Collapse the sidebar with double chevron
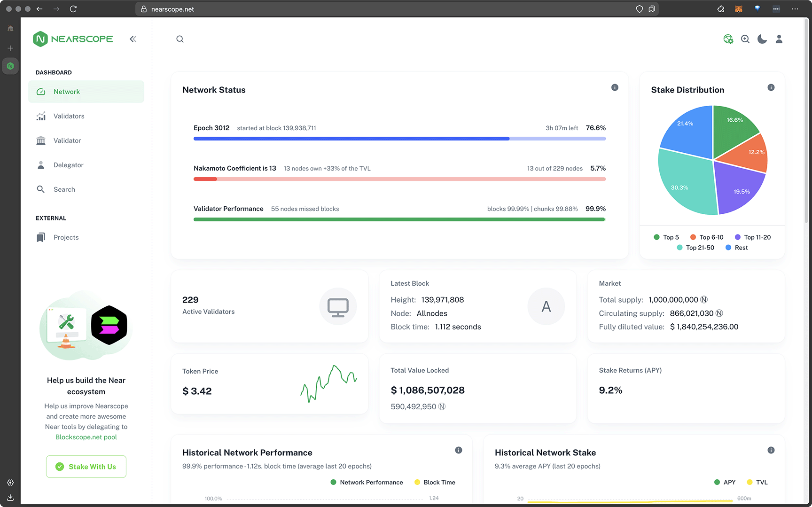This screenshot has height=507, width=812. coord(133,39)
